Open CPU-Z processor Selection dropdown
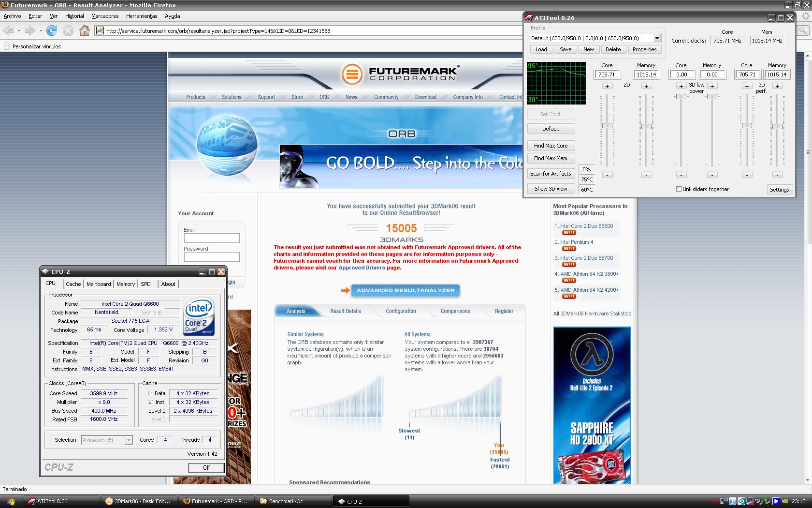 click(129, 440)
